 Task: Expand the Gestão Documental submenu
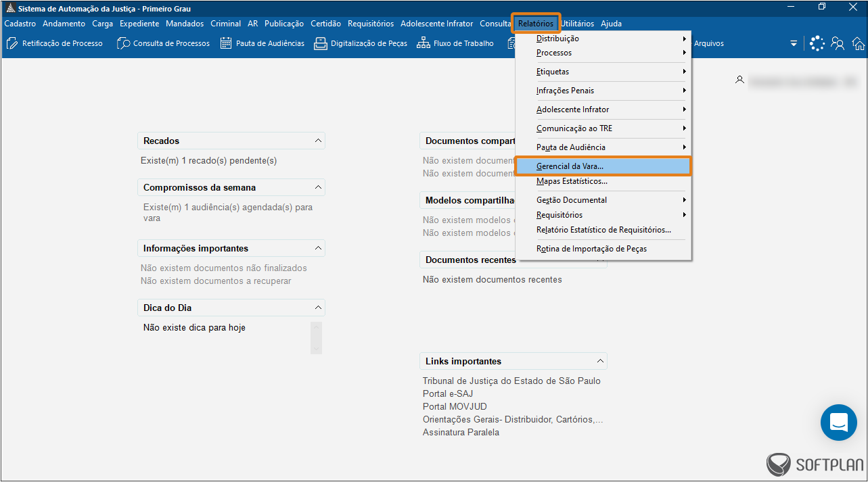pos(603,200)
